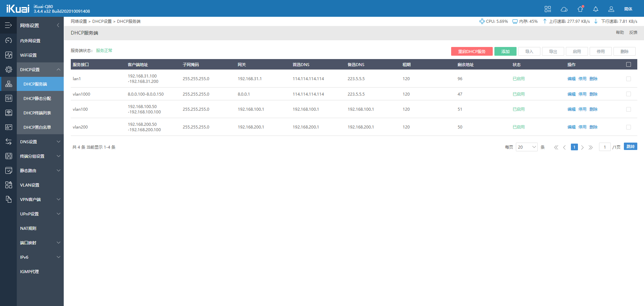The width and height of the screenshot is (644, 306).
Task: Click the toolbar 启用 button
Action: (577, 51)
